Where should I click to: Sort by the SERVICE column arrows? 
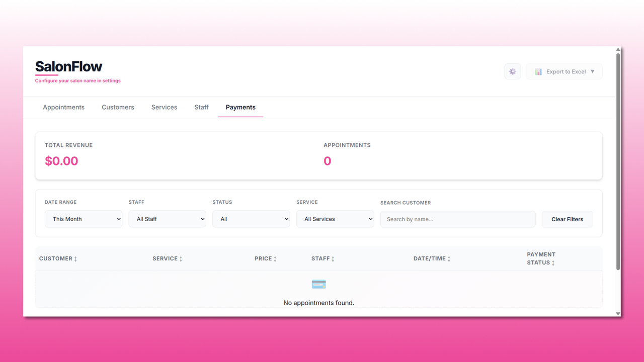pyautogui.click(x=181, y=258)
